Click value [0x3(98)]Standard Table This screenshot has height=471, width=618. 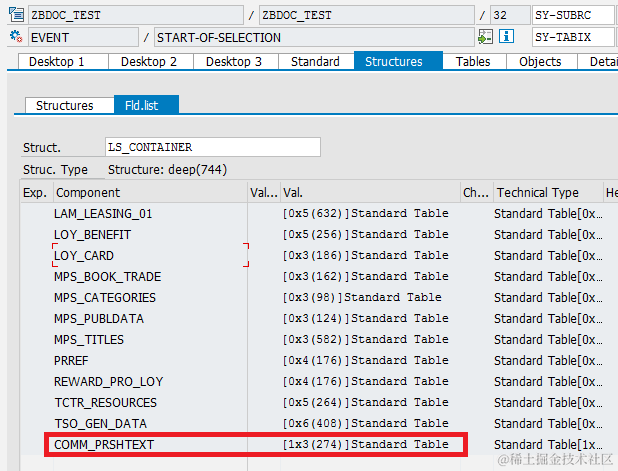click(362, 297)
